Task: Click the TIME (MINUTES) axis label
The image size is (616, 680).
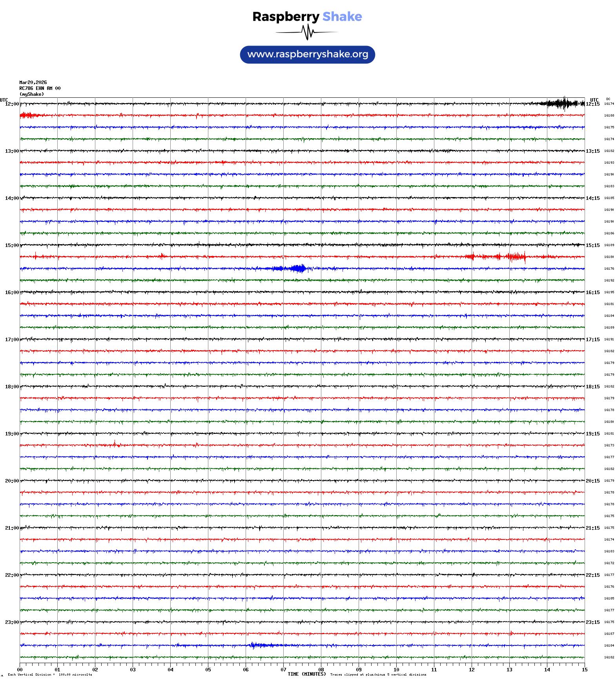Action: point(306,674)
